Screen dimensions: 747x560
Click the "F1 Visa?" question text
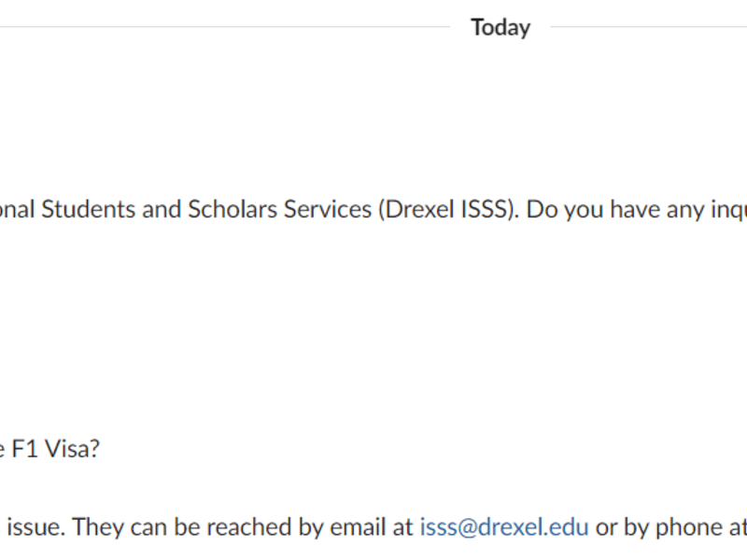[x=56, y=449]
